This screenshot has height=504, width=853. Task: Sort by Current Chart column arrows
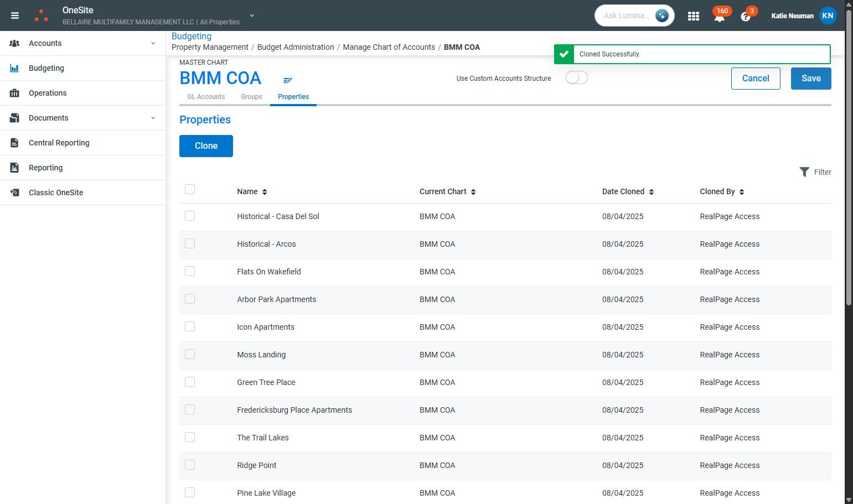point(473,192)
